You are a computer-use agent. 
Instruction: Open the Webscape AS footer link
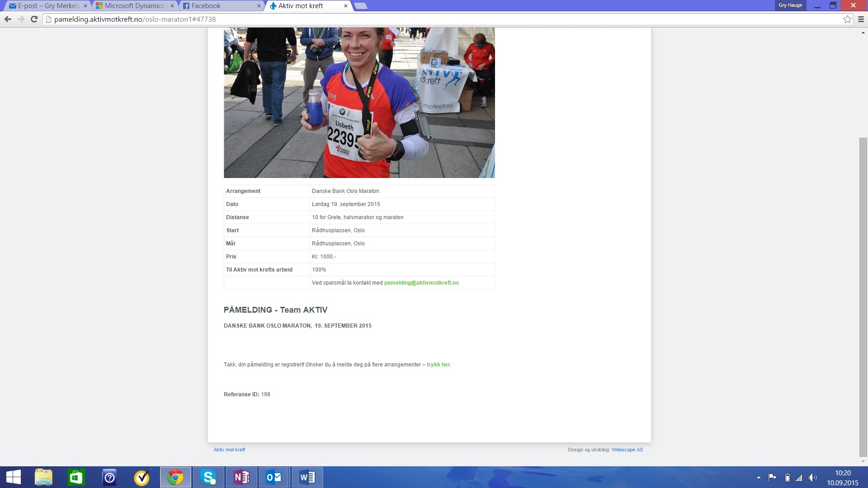[x=627, y=450]
